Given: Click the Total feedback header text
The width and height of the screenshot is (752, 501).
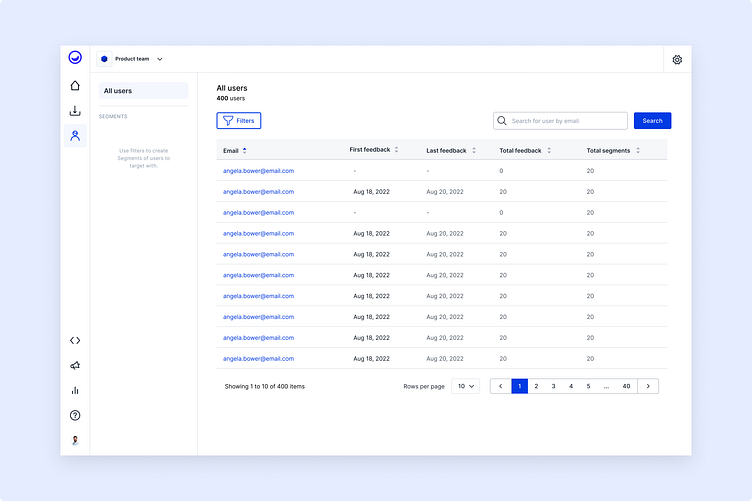Looking at the screenshot, I should click(520, 151).
